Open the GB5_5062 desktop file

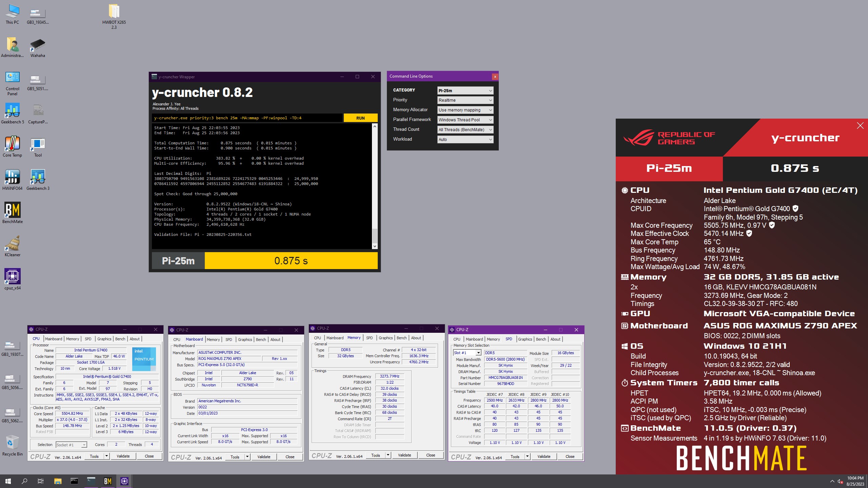pos(13,415)
